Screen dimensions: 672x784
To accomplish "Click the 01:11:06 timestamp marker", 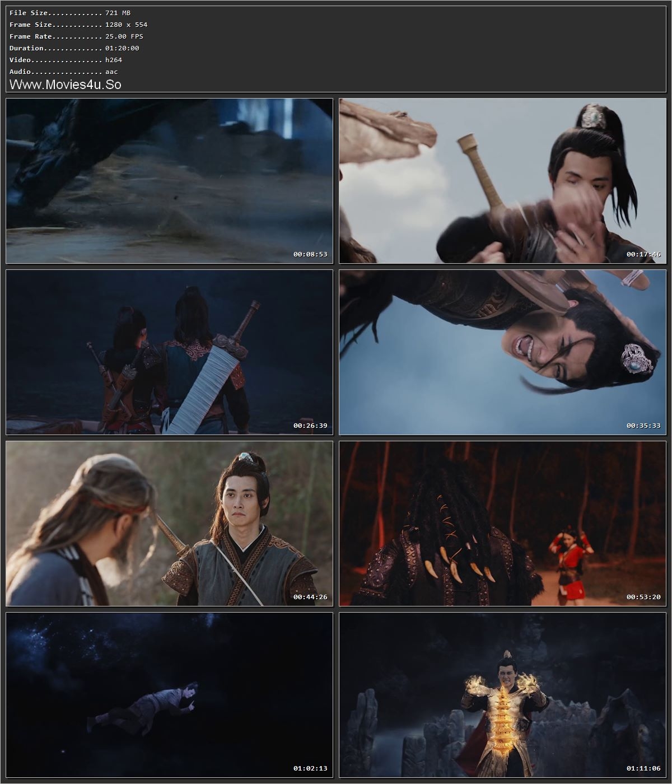I will [642, 770].
